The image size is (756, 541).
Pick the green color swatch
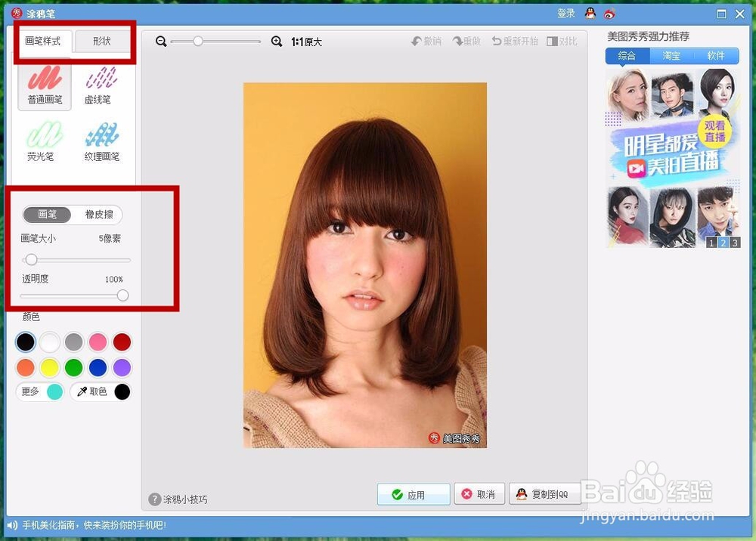click(74, 367)
